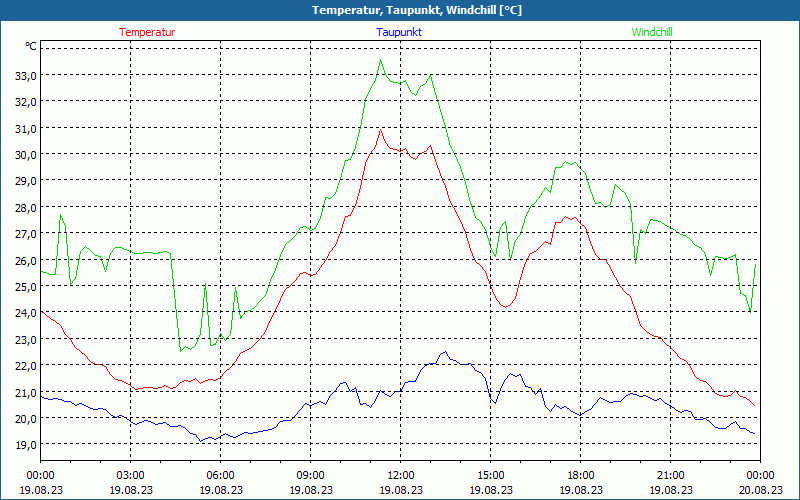The width and height of the screenshot is (800, 500).
Task: Click the 12:00 time axis label
Action: click(401, 476)
